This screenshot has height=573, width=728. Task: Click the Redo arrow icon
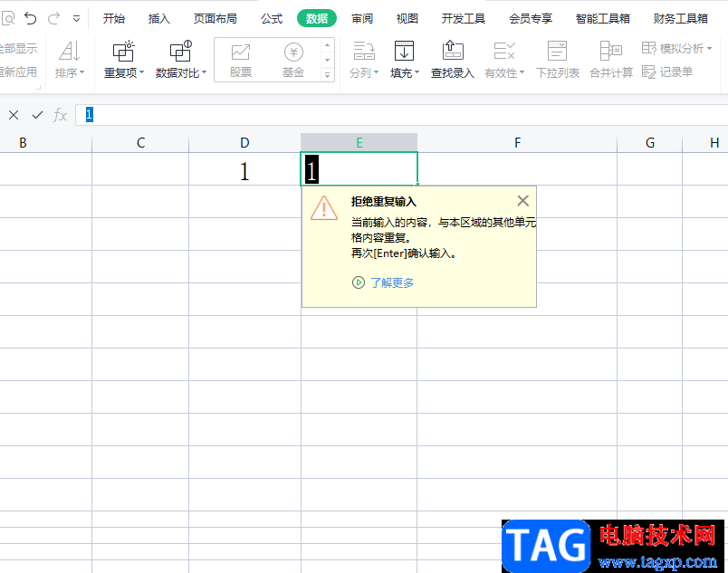point(53,19)
